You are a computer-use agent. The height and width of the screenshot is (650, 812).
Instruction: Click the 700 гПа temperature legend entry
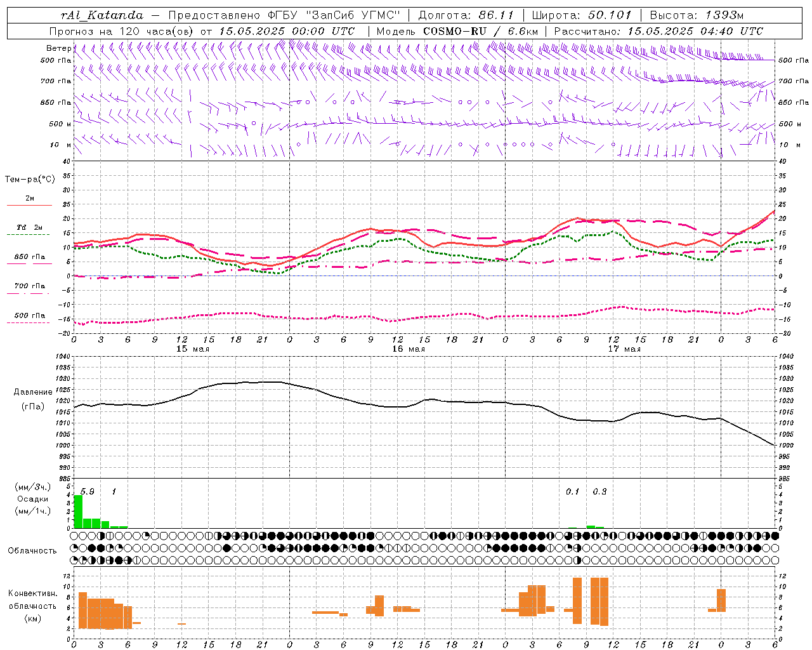point(30,286)
